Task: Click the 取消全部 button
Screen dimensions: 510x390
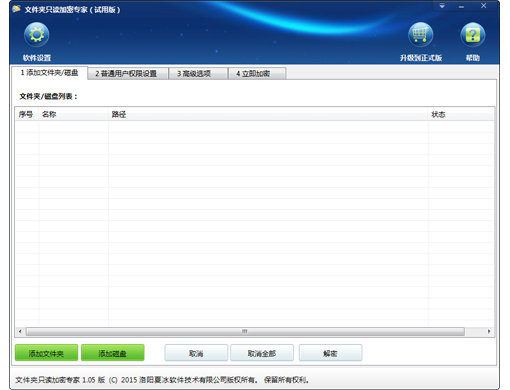Action: (x=262, y=353)
